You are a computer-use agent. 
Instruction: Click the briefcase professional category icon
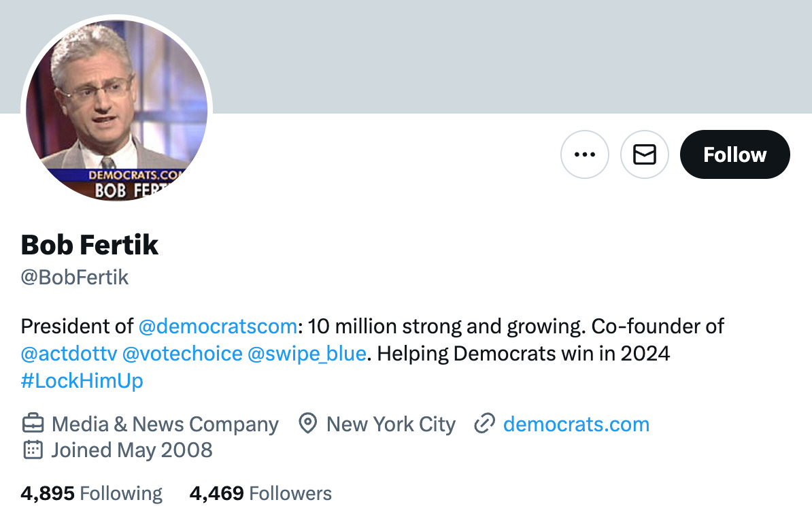(x=33, y=424)
